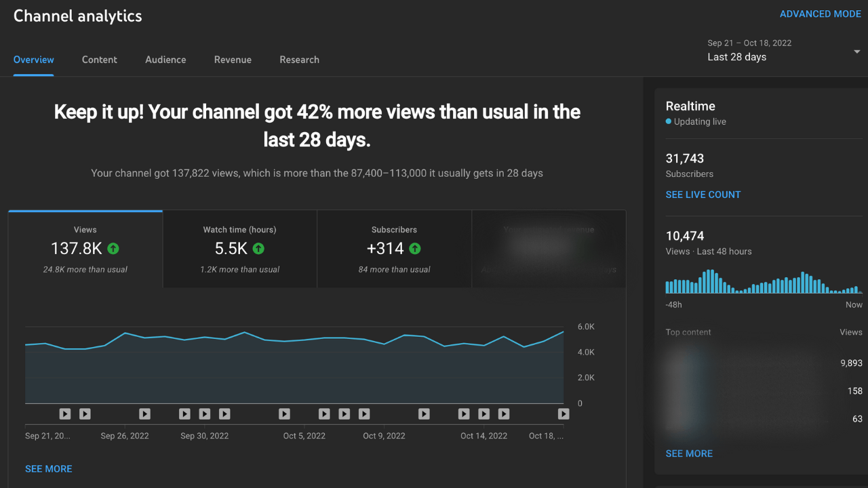Image resolution: width=868 pixels, height=488 pixels.
Task: Select video marker directly above Sep 30, 2022 label
Action: [204, 413]
